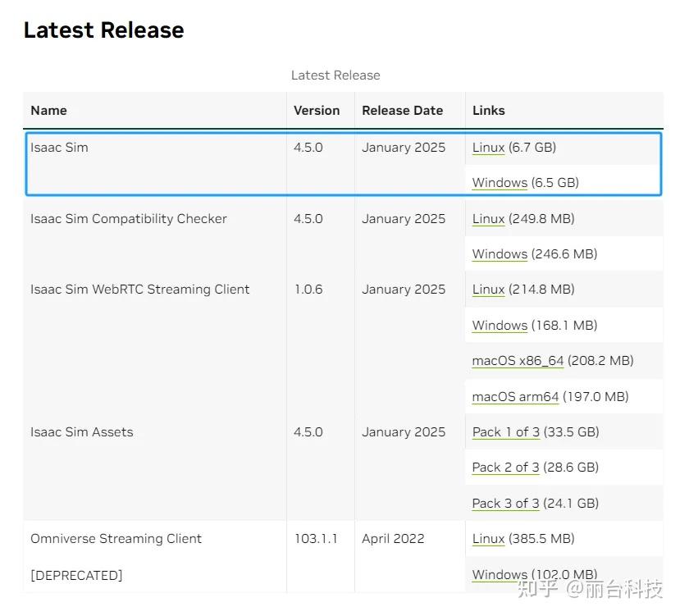This screenshot has height=616, width=680.
Task: Download Pack 3 of 3 of Isaac Sim Assets
Action: (504, 503)
